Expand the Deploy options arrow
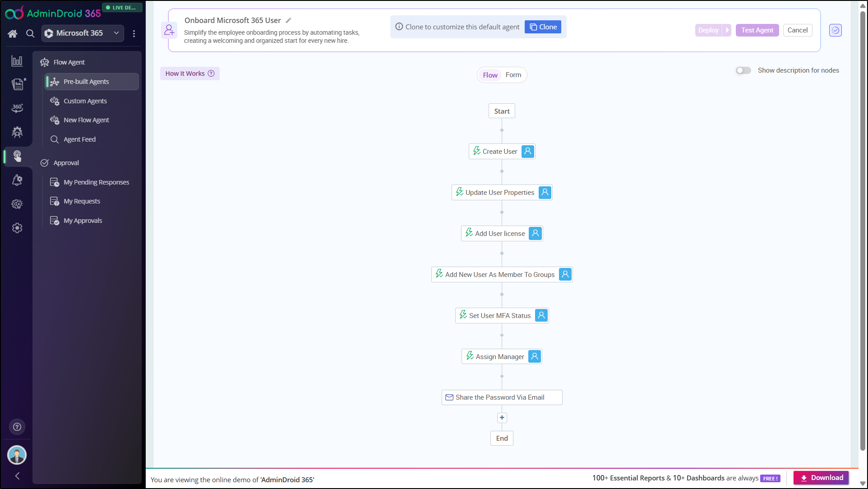Viewport: 868px width, 489px height. pyautogui.click(x=727, y=30)
